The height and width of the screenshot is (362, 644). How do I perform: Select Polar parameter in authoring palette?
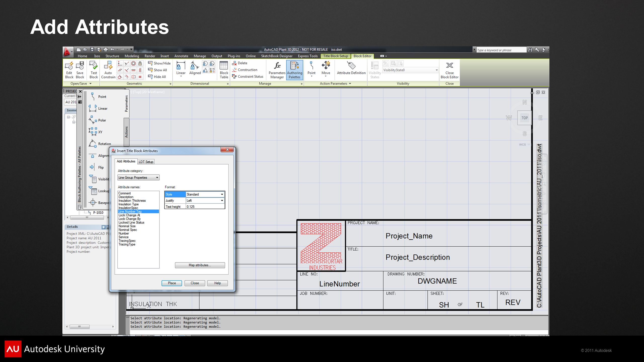[98, 120]
